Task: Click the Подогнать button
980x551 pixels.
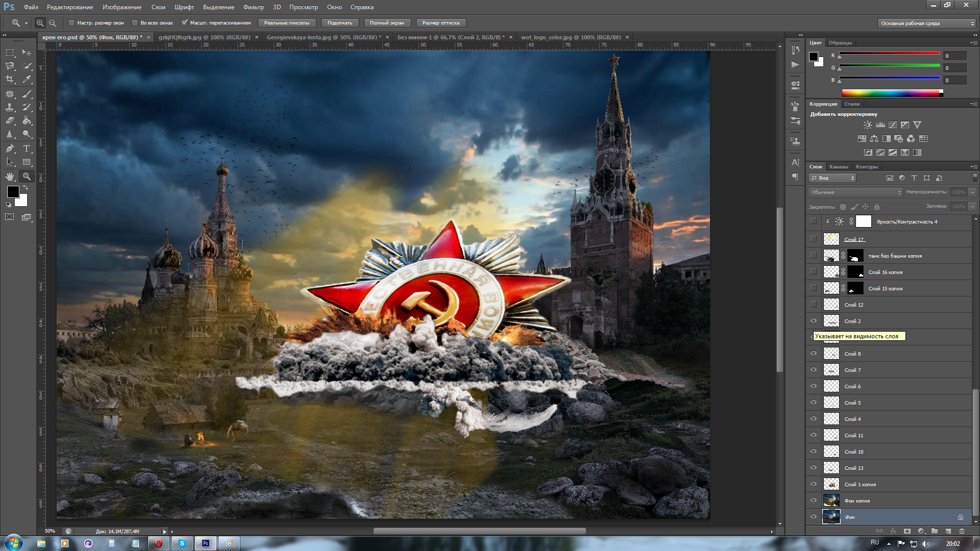Action: (x=339, y=23)
